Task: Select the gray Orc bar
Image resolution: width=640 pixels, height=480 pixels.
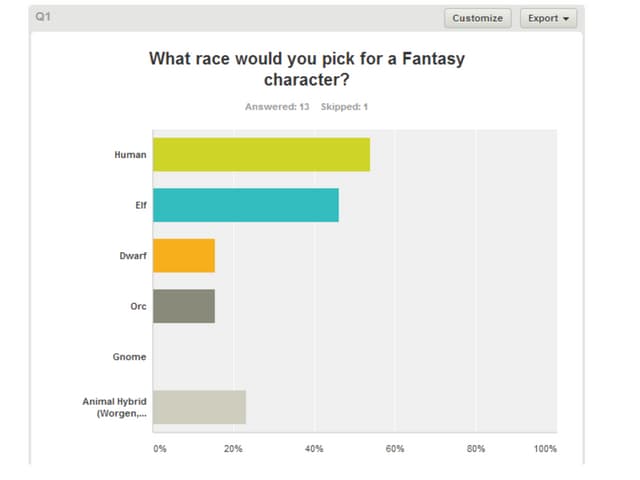Action: (x=184, y=306)
